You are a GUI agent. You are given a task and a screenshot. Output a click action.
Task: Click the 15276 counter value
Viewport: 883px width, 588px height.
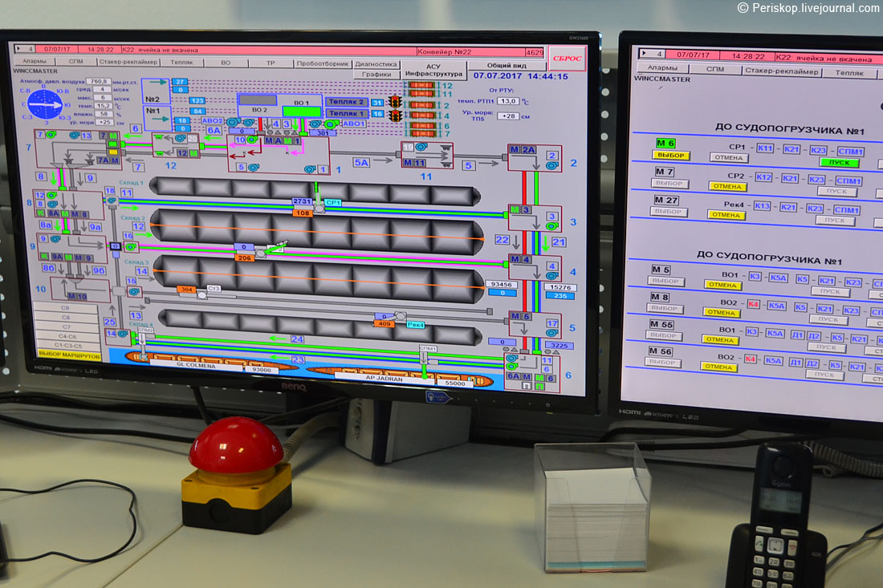click(x=560, y=287)
